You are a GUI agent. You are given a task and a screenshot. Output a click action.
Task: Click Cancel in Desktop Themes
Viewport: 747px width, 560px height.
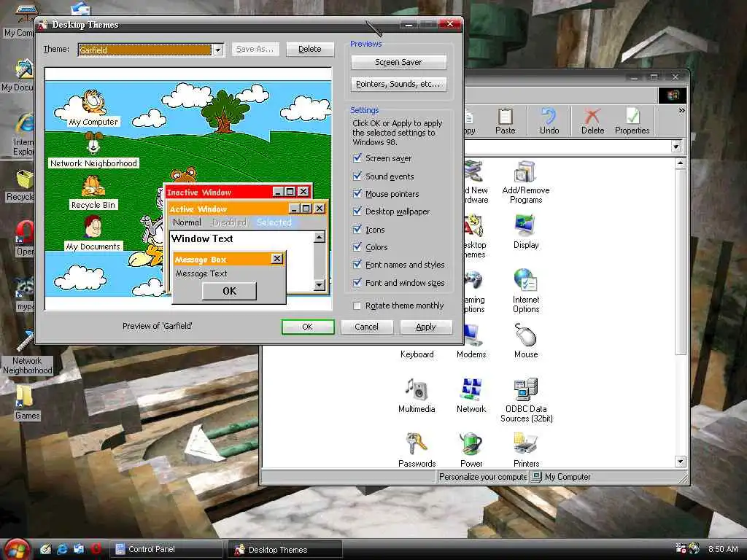pos(366,327)
